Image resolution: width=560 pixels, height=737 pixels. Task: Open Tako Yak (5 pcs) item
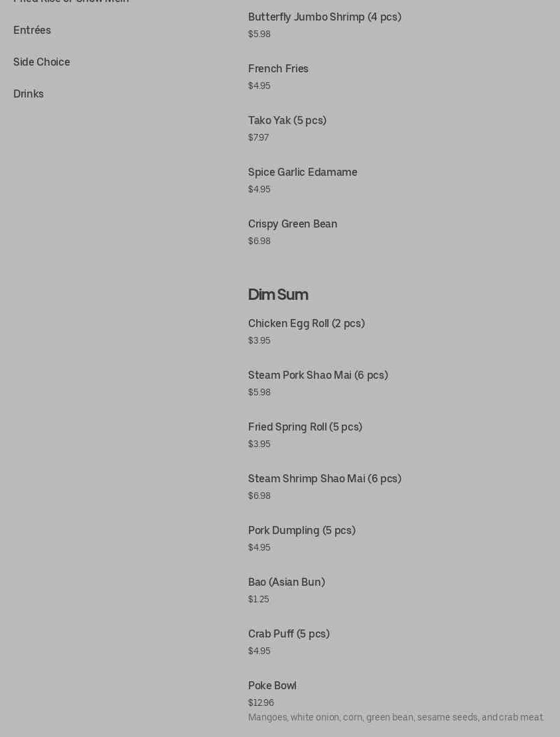pyautogui.click(x=287, y=121)
